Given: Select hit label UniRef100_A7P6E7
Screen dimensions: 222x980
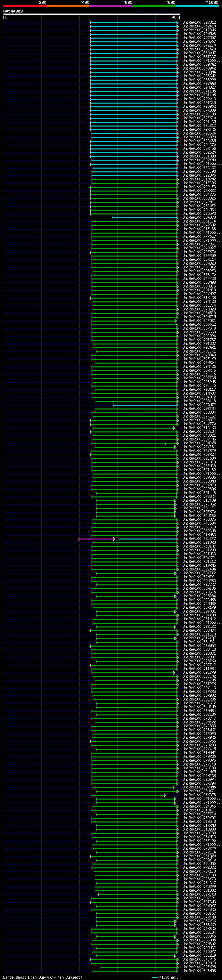Looking at the screenshot, I should [199, 237].
